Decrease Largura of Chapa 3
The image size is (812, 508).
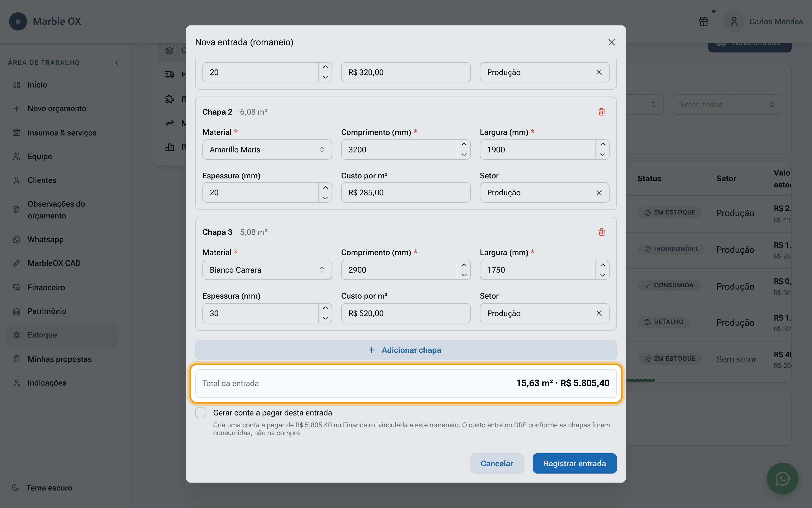coord(603,275)
